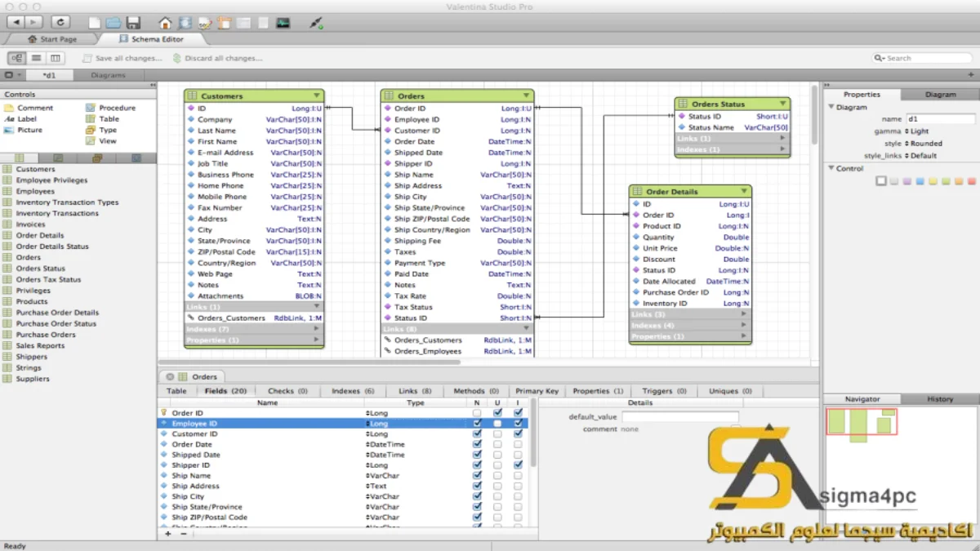Select the Type control

(x=101, y=130)
